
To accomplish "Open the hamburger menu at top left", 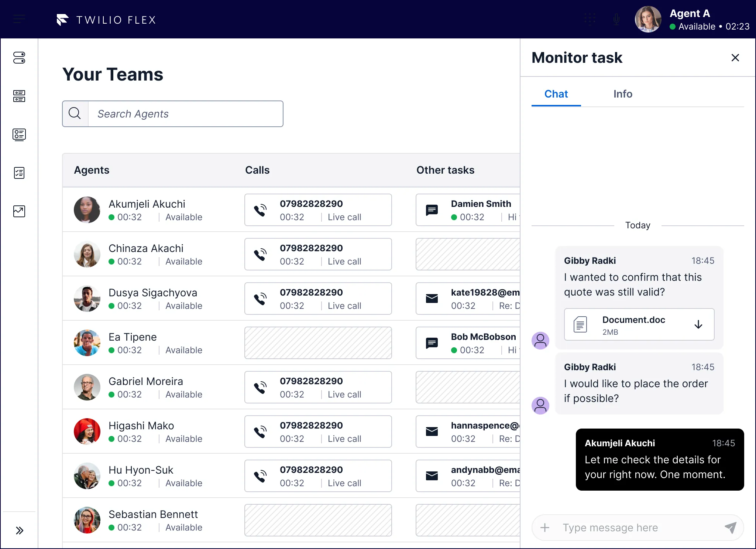I will pyautogui.click(x=19, y=19).
